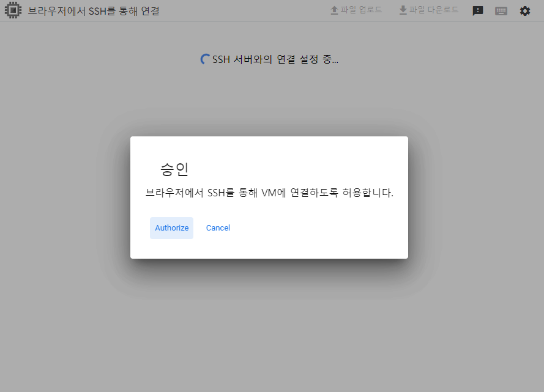Click the Authorize button

click(x=171, y=228)
